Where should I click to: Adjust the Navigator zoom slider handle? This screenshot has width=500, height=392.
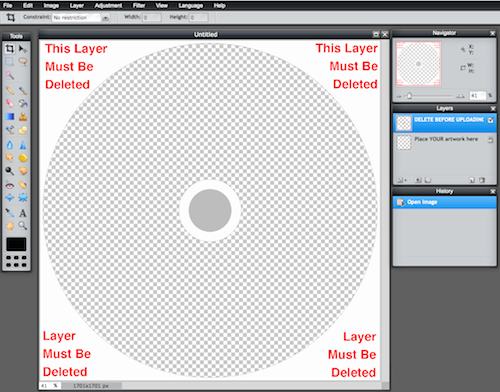[x=409, y=96]
